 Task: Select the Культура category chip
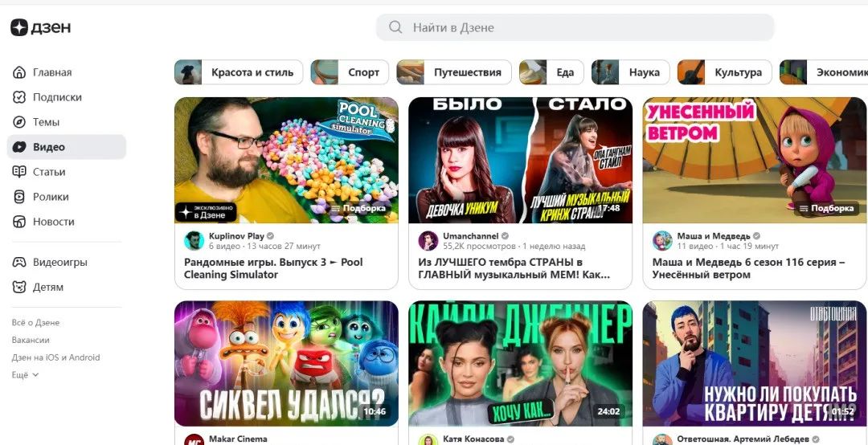coord(725,72)
